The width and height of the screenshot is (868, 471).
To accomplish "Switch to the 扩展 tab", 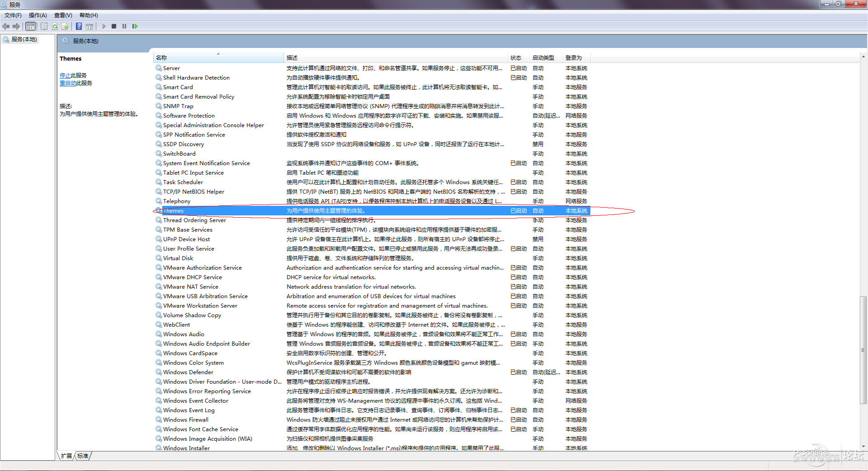I will point(66,456).
